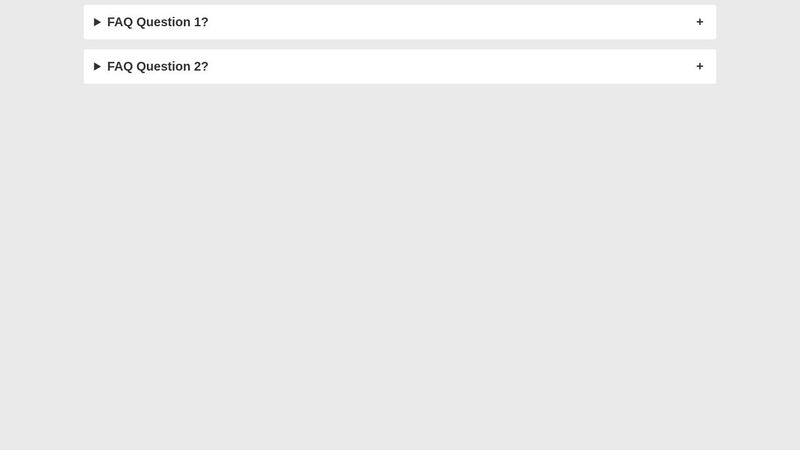Select the 'FAQ Question 1?' summary item
Viewport: 800px width, 450px height.
(399, 22)
